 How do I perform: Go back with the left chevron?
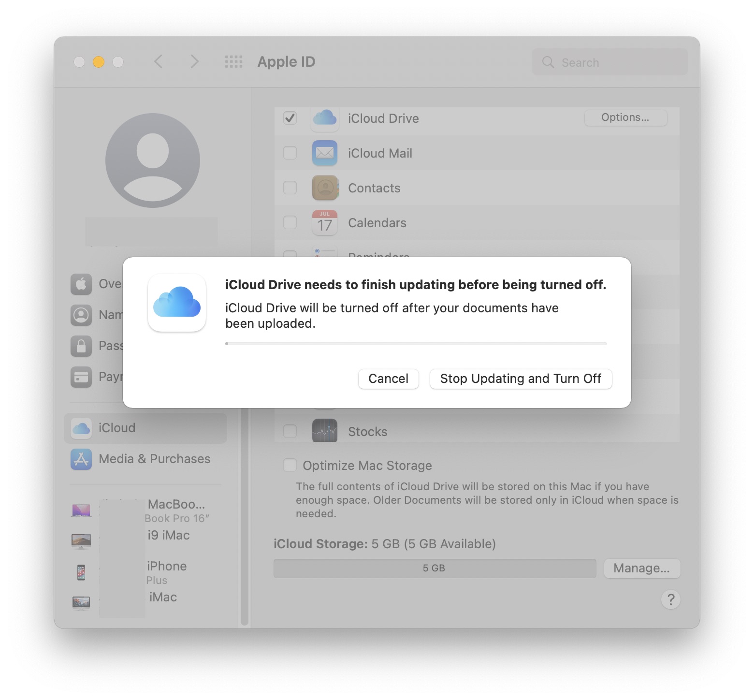pos(159,62)
